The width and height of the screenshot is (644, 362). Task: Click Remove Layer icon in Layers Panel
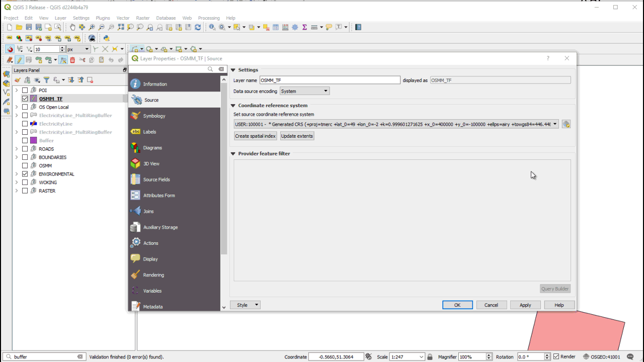coord(90,80)
